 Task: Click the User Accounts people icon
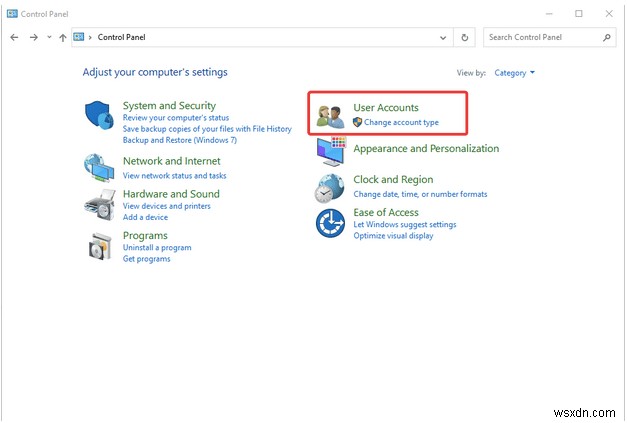[x=330, y=116]
